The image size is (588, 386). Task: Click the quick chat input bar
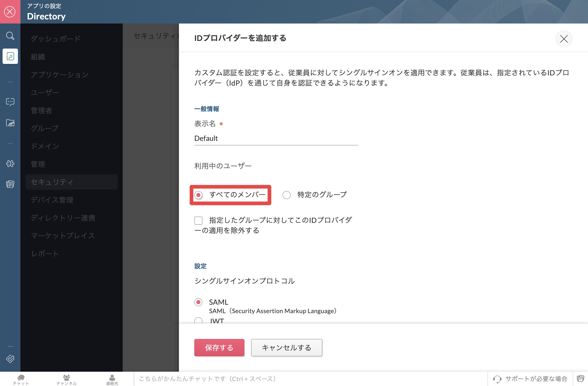(310, 379)
